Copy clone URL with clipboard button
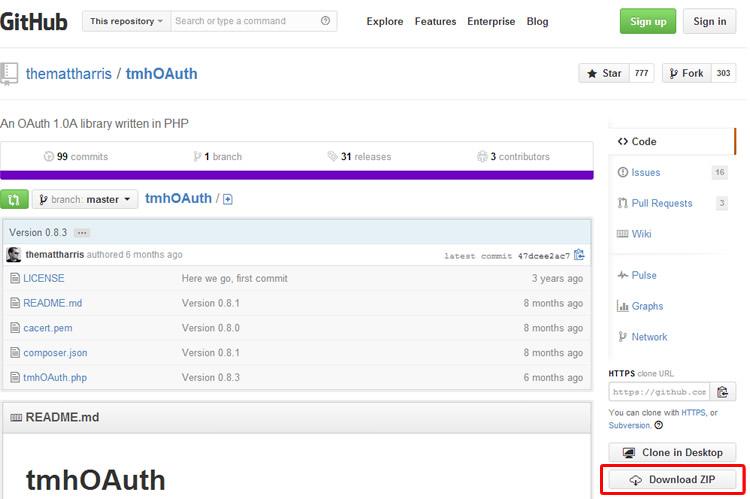 coord(722,392)
